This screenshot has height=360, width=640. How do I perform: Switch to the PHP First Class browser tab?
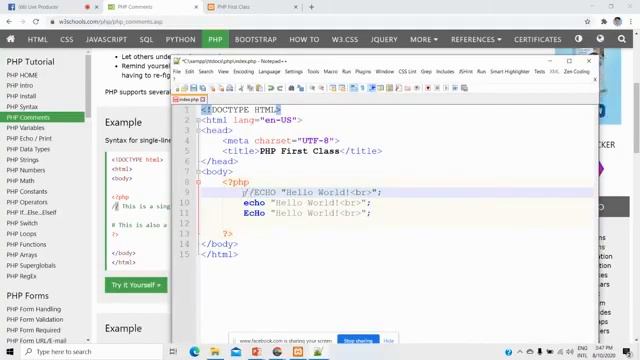(253, 7)
